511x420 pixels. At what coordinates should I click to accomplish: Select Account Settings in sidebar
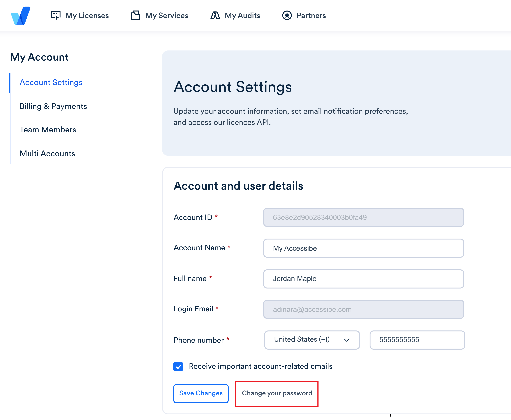pos(51,82)
